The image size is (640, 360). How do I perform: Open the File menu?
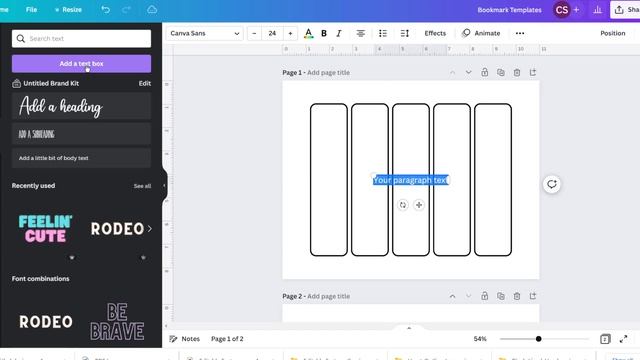[x=31, y=9]
